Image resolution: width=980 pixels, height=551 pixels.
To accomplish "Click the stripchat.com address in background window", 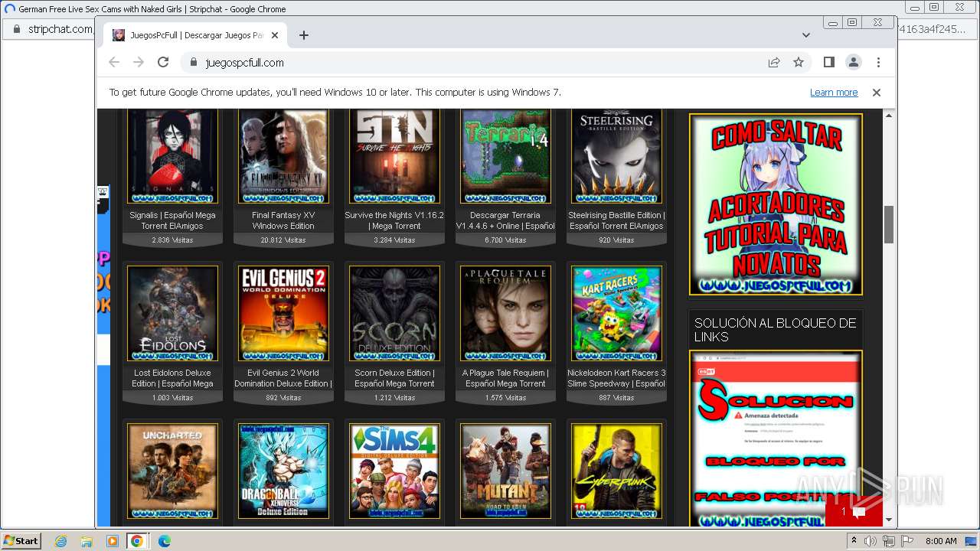I will coord(60,29).
